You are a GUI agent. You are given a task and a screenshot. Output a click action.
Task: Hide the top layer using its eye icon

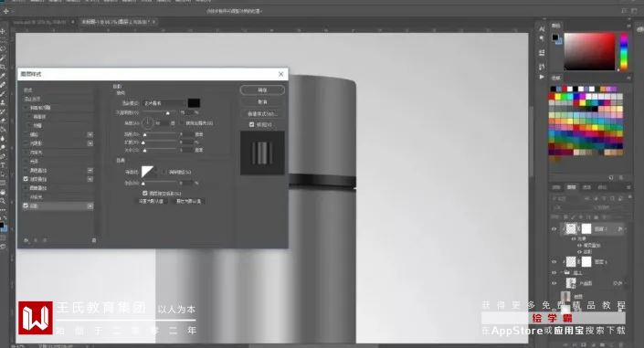tap(554, 229)
